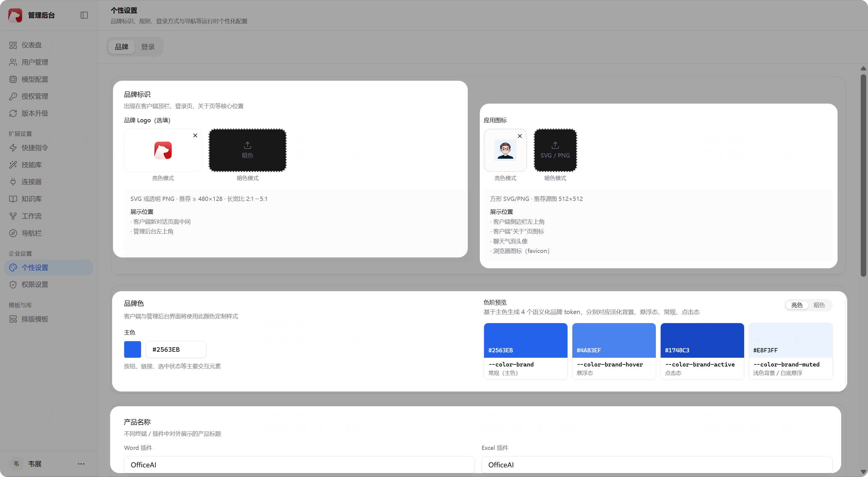Click the 工作流 workflow icon
868x477 pixels.
point(13,216)
